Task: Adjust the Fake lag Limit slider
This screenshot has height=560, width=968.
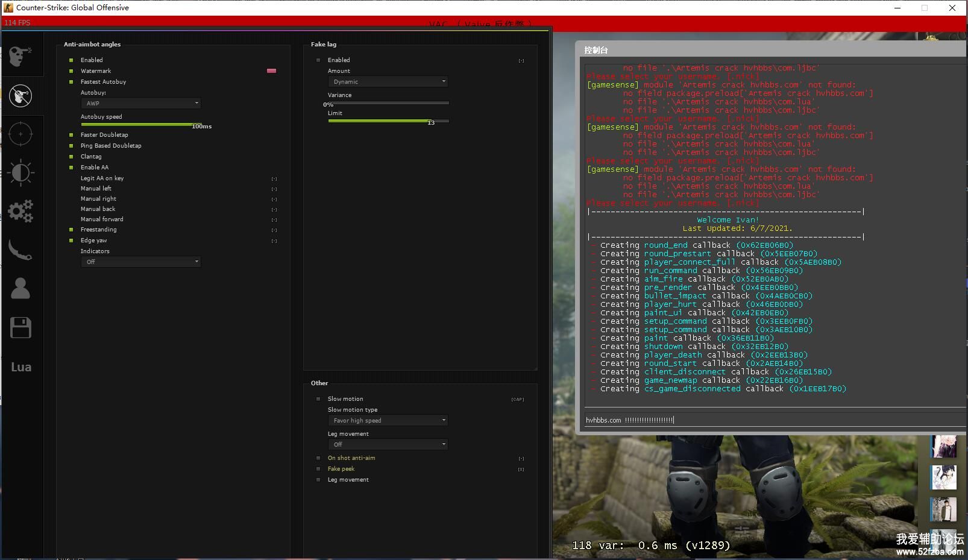Action: pos(388,121)
